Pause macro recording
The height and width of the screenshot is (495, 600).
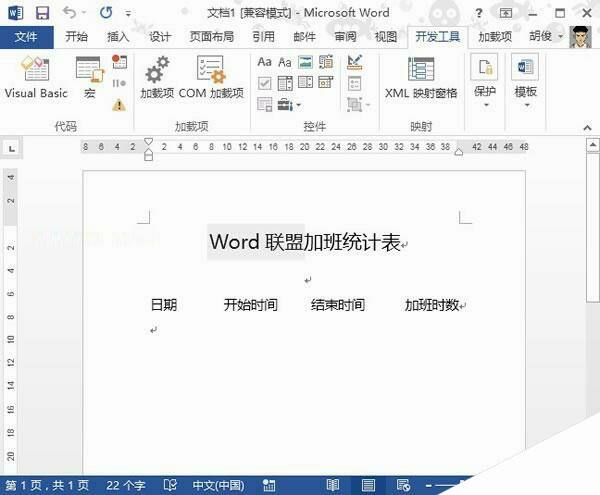pyautogui.click(x=119, y=83)
